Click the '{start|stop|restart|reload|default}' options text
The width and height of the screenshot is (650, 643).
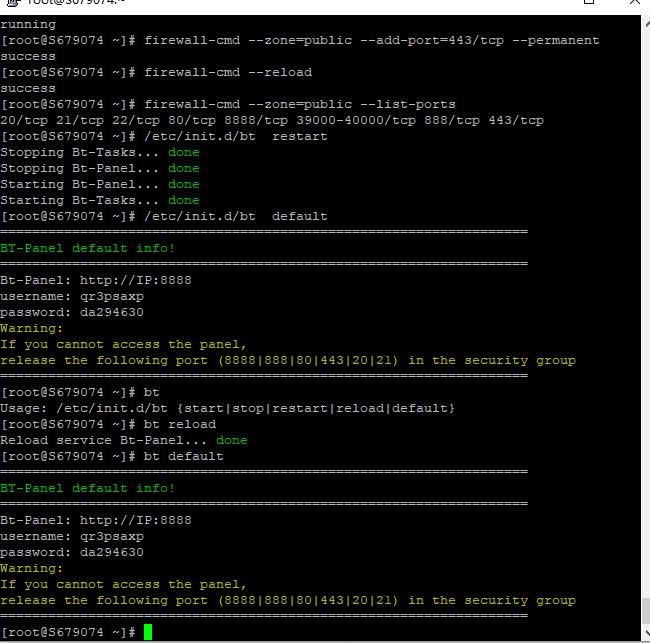(316, 408)
